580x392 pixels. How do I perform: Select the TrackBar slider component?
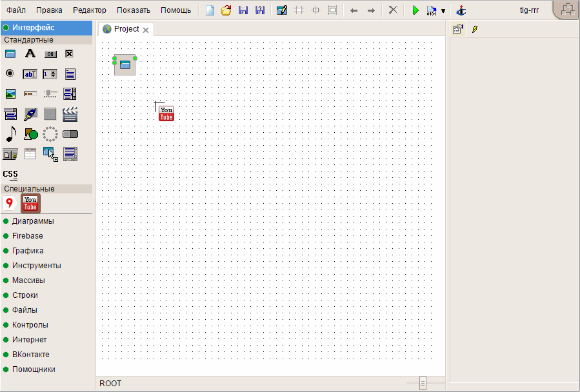pyautogui.click(x=50, y=94)
